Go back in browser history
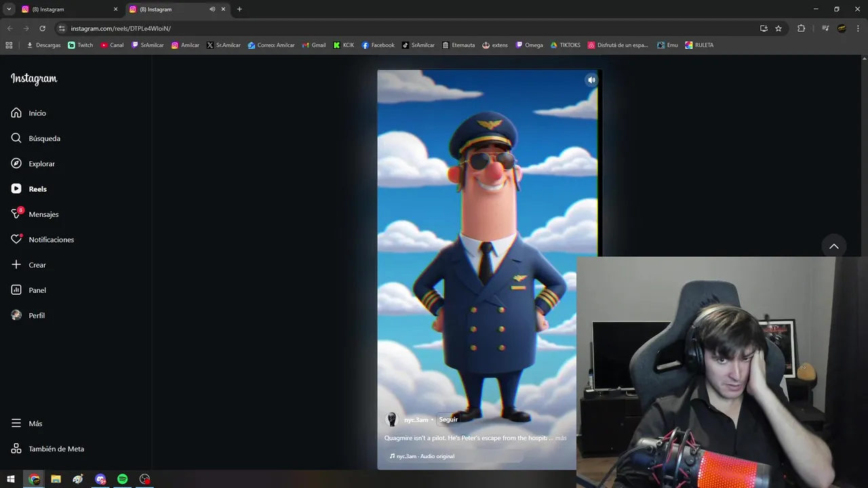Image resolution: width=868 pixels, height=488 pixels. click(10, 28)
